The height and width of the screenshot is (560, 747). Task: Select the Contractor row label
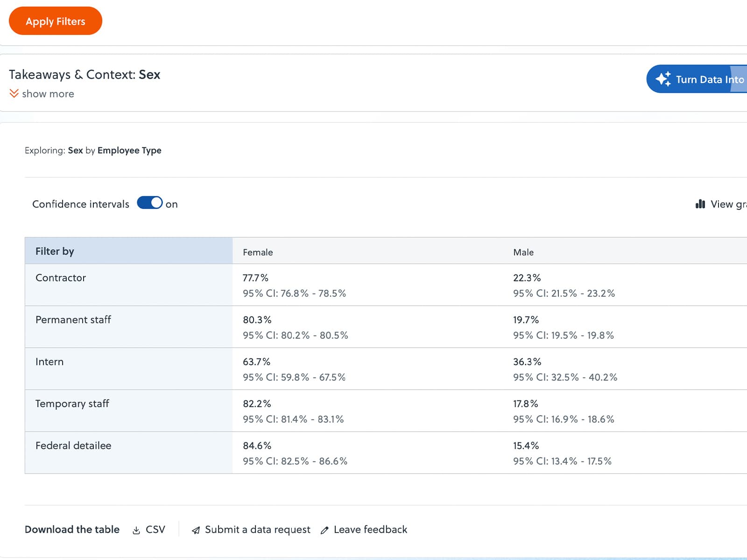point(61,278)
